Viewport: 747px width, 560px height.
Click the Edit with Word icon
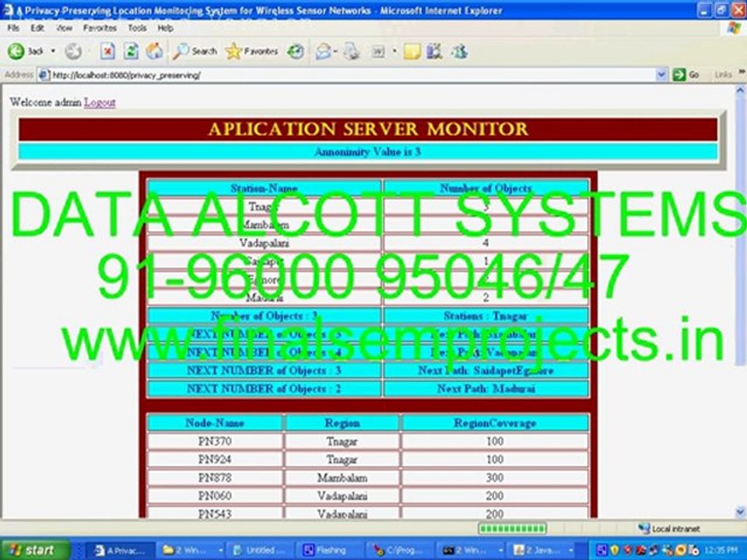coord(378,51)
